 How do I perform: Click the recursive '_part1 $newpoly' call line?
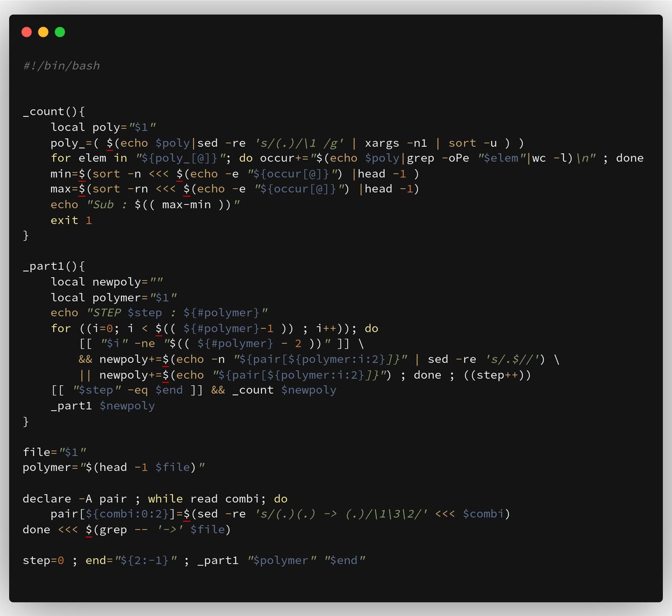tap(102, 405)
